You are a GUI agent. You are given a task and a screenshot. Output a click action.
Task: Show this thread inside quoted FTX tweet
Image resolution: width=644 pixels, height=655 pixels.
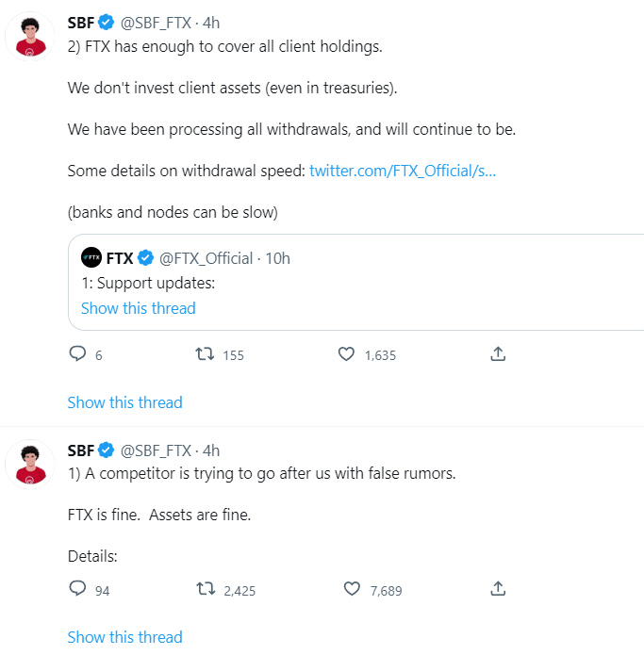tap(139, 308)
